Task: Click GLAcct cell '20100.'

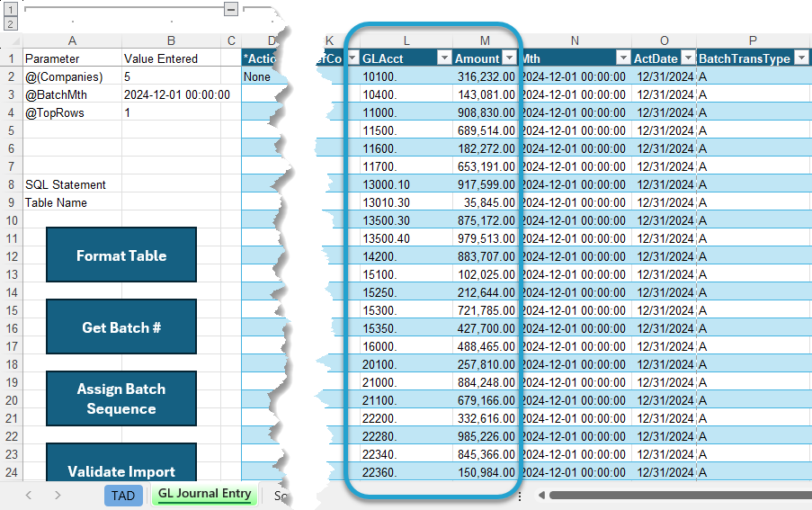Action: click(x=406, y=364)
